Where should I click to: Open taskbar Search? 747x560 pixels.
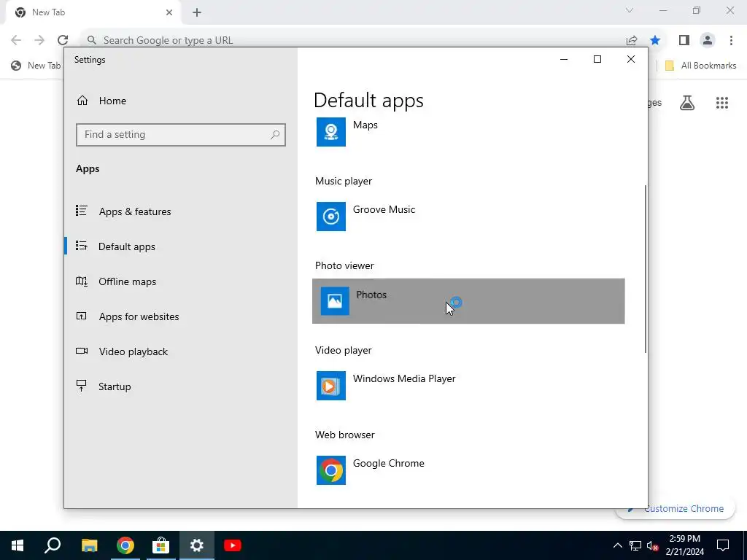[53, 545]
